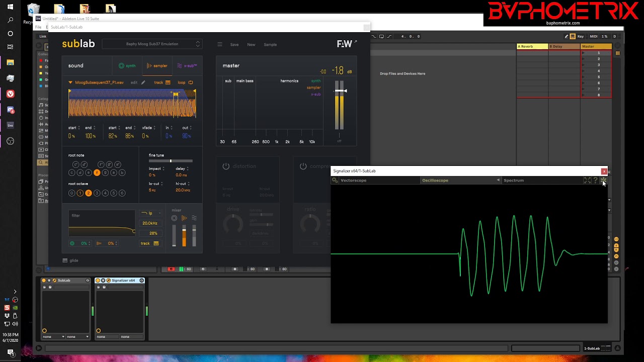Click the MIDI map button in Ableton
Viewport: 644px width, 362px height.
point(594,36)
